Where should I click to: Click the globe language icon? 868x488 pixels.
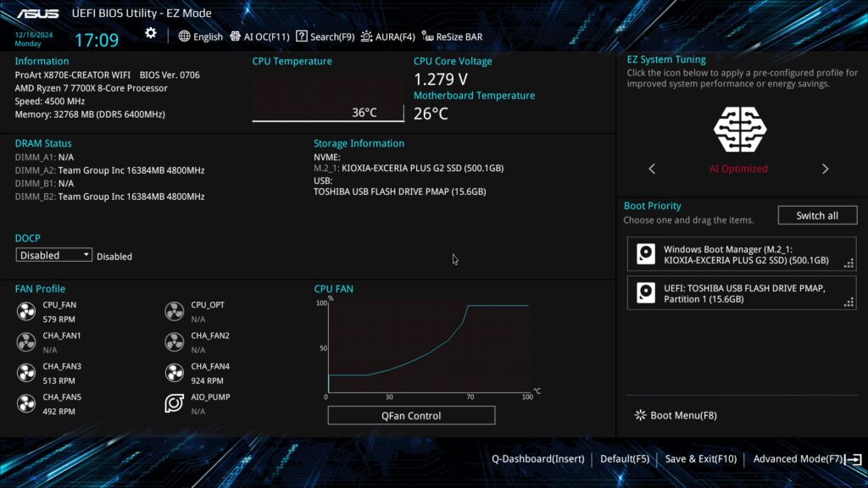tap(184, 36)
